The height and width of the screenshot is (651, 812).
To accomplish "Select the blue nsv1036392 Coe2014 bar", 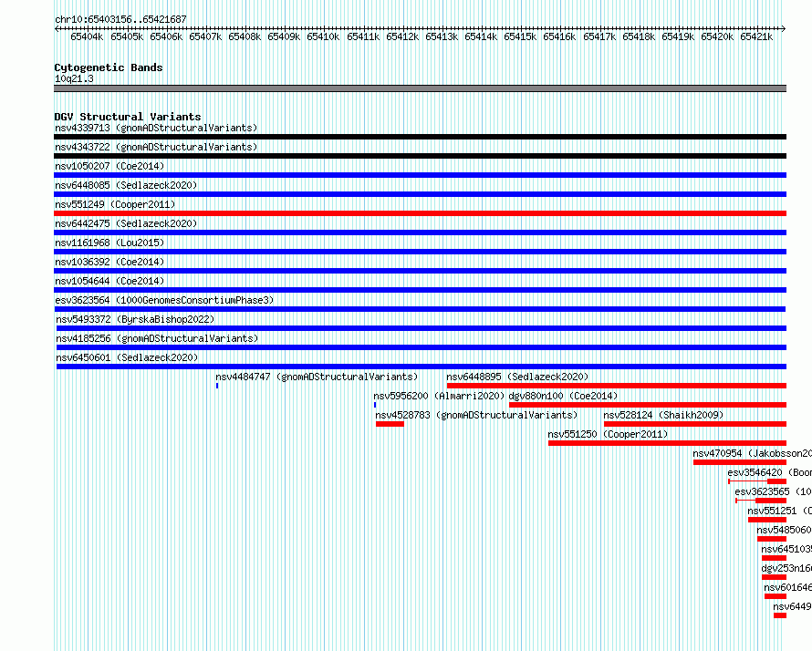I will pyautogui.click(x=420, y=271).
